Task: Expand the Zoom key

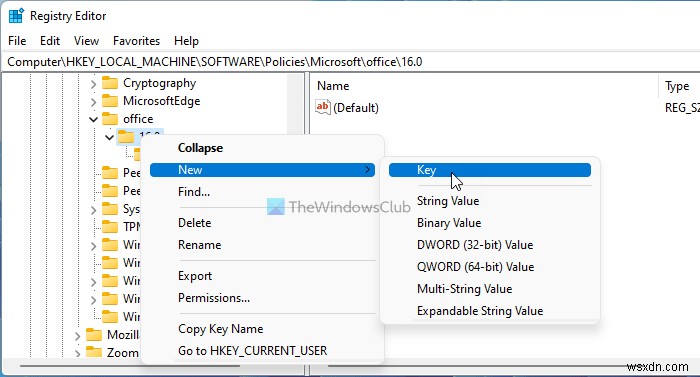Action: coord(77,353)
